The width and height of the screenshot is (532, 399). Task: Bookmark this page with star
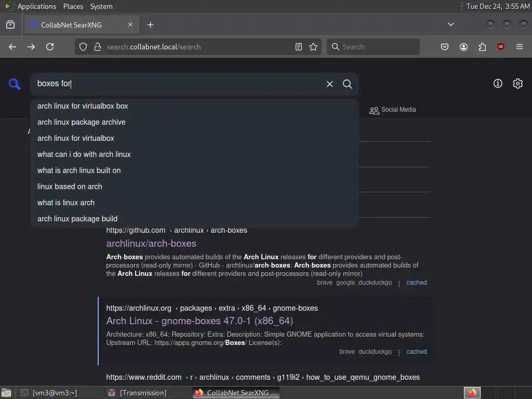[x=313, y=47]
